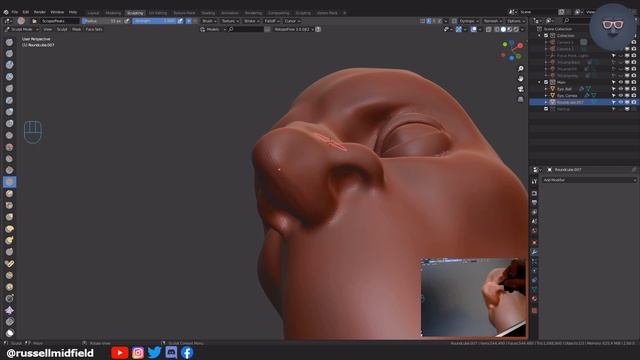Select the Draw sculpt brush
Image resolution: width=640 pixels, height=360 pixels.
[x=9, y=42]
